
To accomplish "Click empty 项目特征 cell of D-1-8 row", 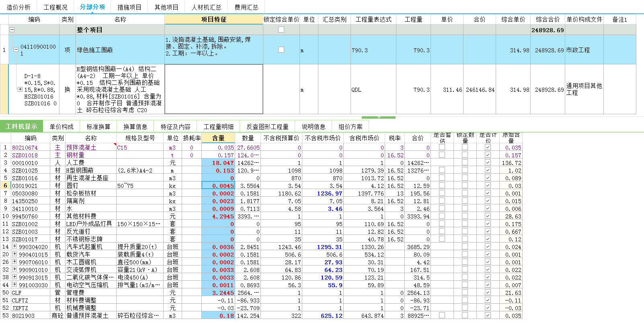I will [214, 89].
